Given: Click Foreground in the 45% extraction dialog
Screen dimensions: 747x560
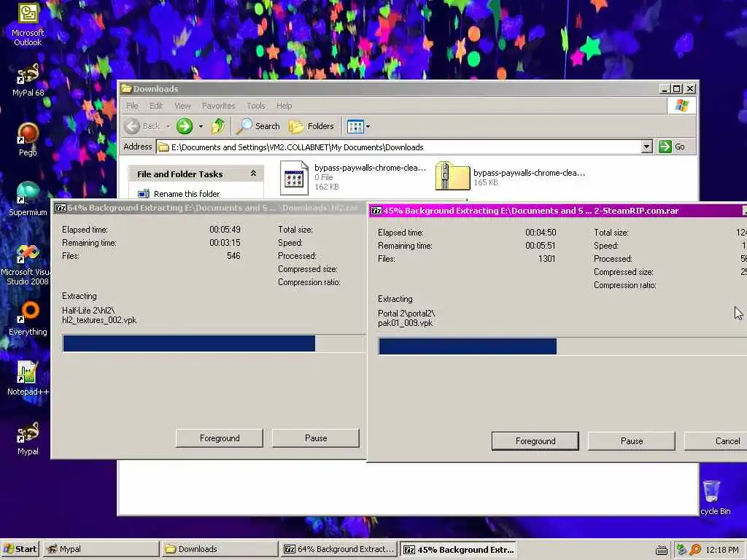Looking at the screenshot, I should coord(535,441).
